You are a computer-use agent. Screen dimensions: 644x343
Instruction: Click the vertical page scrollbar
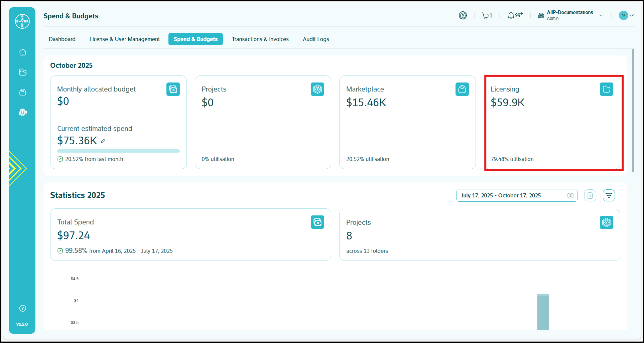(633, 110)
